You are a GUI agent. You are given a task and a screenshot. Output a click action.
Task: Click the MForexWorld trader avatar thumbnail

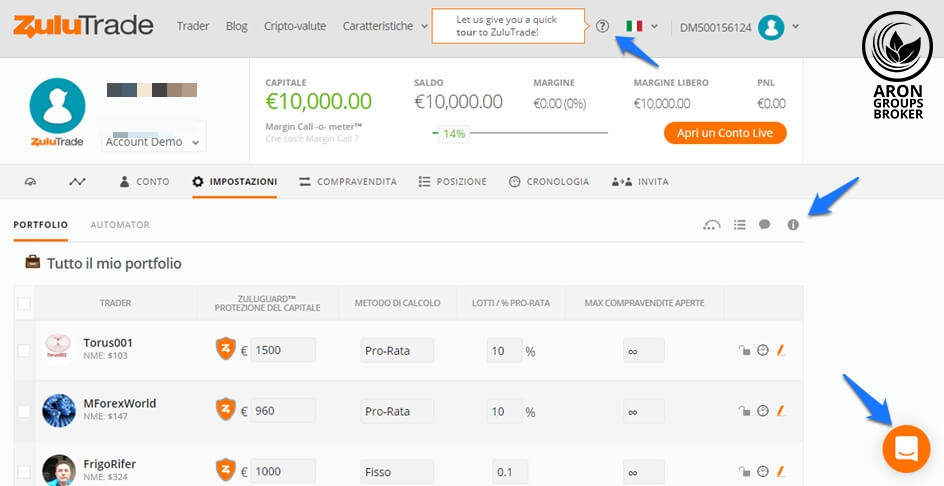59,411
